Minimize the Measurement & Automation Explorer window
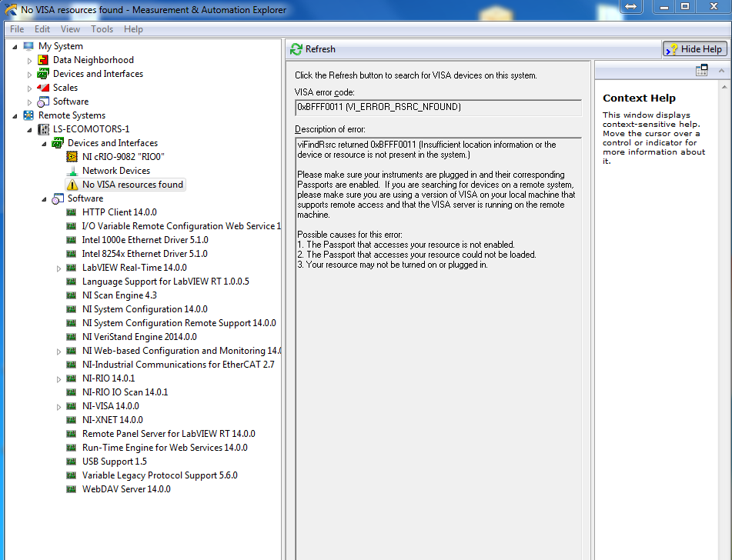 663,6
